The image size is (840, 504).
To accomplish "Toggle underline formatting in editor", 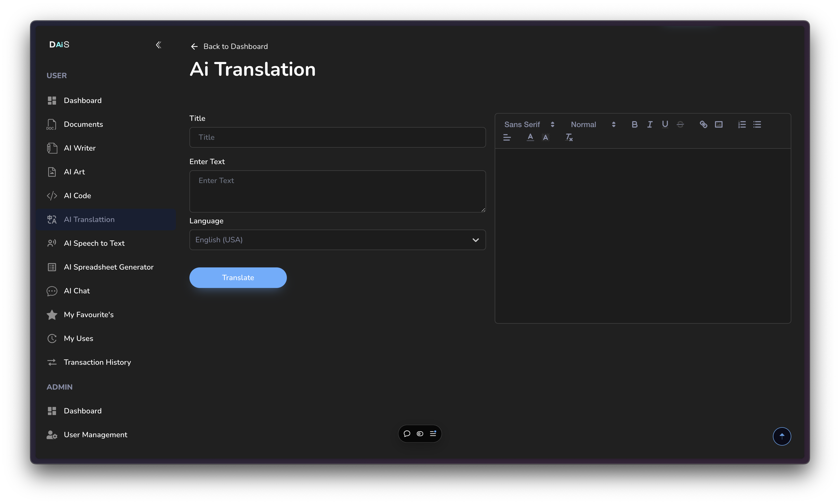I will click(665, 124).
